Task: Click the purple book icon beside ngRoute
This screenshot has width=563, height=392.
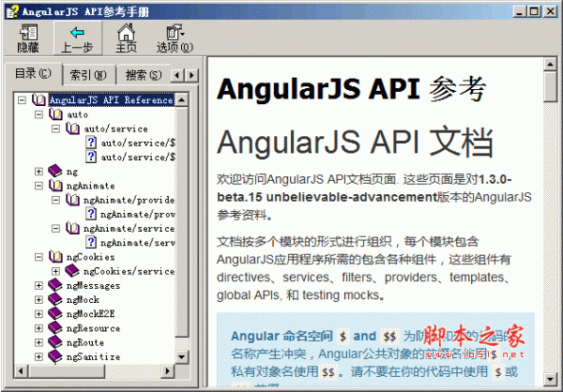Action: click(55, 342)
